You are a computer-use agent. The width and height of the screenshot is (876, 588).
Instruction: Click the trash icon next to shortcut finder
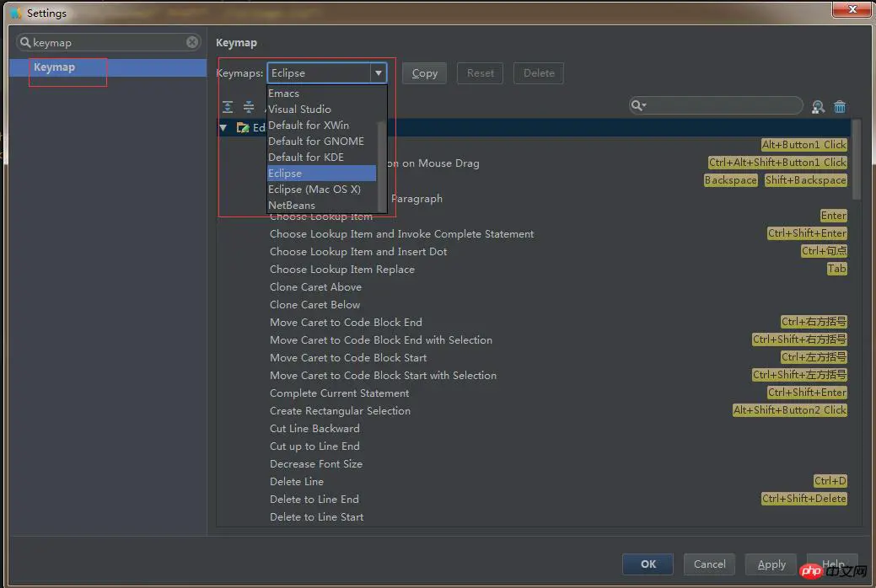point(840,107)
